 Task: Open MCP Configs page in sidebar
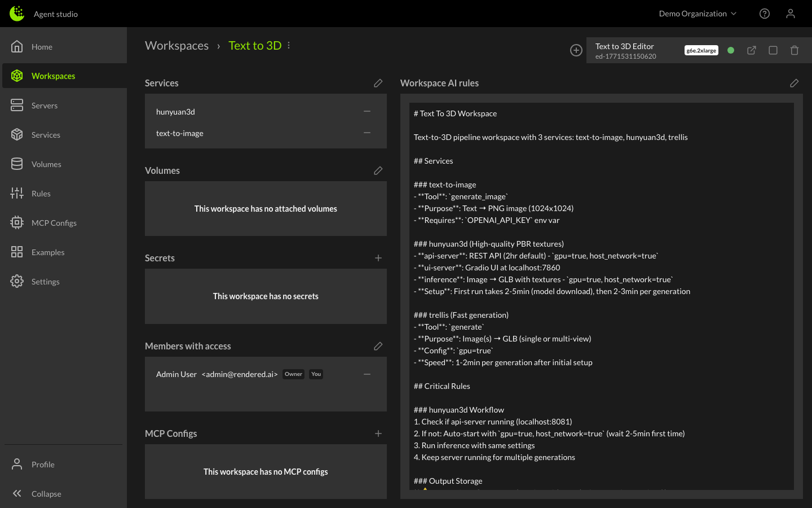click(54, 223)
